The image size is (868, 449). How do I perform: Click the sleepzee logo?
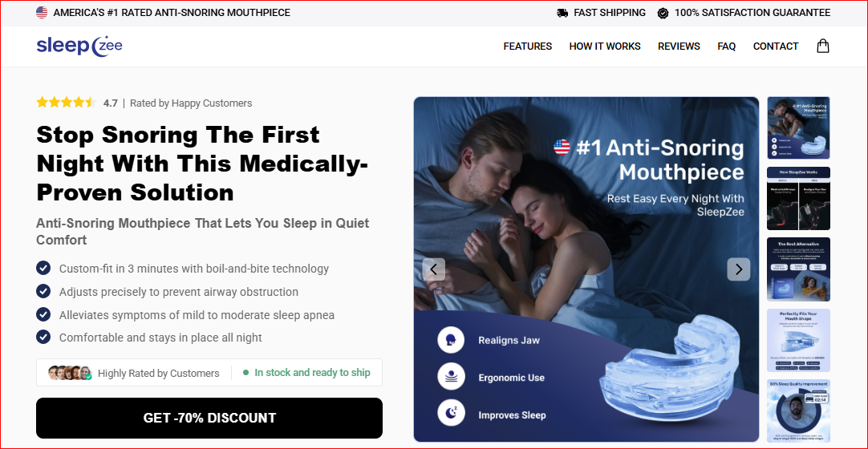[x=79, y=46]
